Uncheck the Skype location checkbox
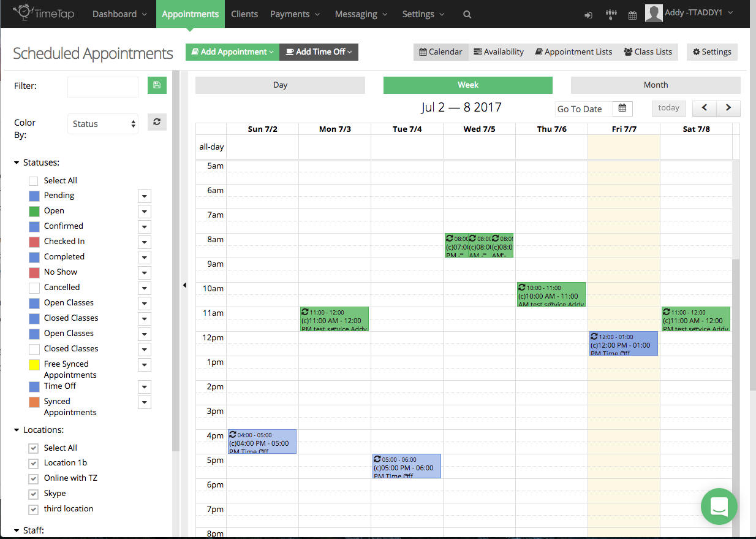The height and width of the screenshot is (539, 756). point(34,494)
